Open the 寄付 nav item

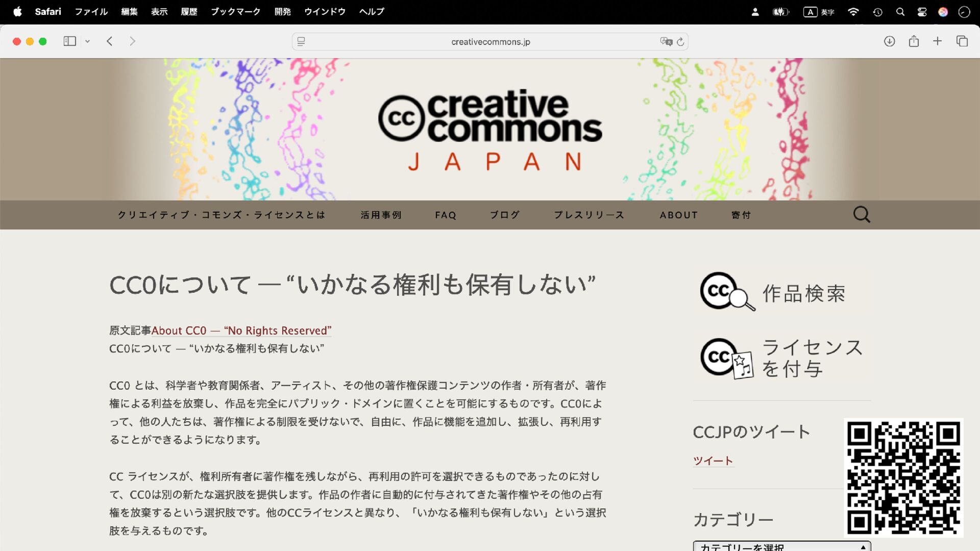[741, 215]
